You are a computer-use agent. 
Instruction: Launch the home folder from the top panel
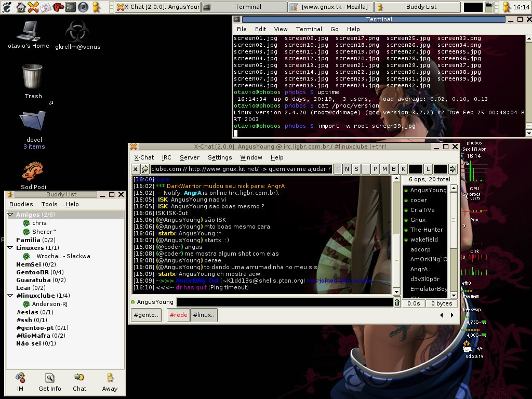(x=21, y=7)
